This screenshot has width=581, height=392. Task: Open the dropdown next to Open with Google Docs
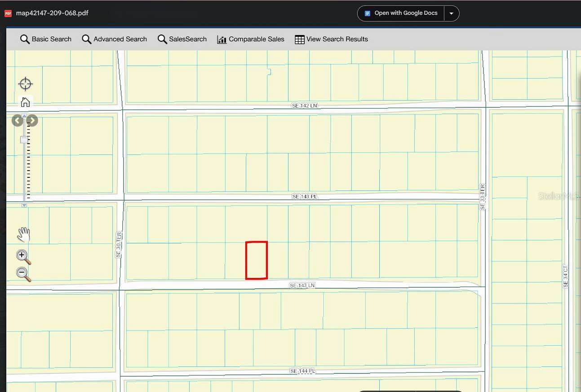click(x=451, y=13)
